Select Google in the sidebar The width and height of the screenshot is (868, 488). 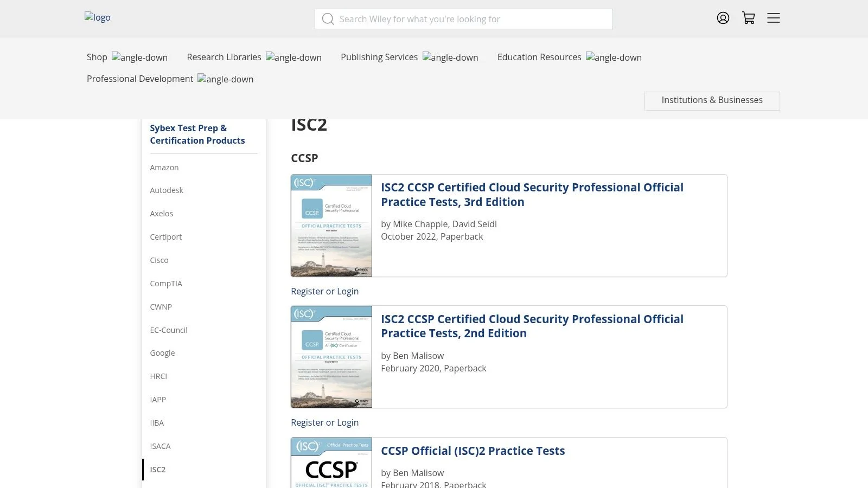[x=163, y=354]
